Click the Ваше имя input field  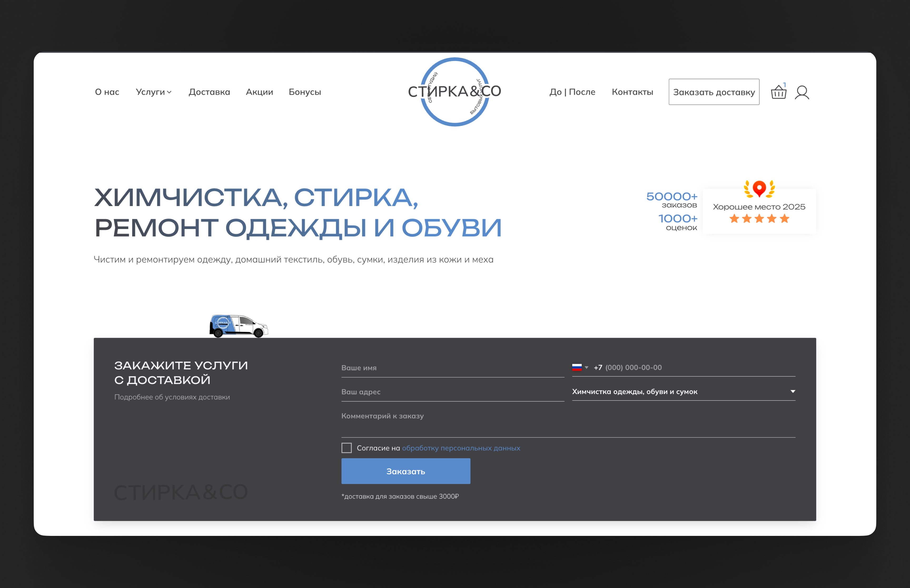pos(452,368)
